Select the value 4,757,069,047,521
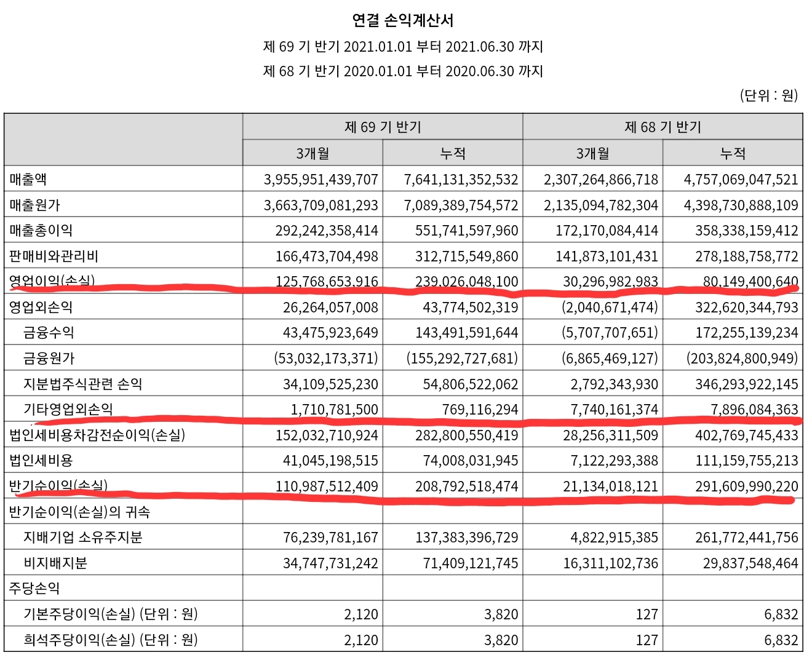This screenshot has height=663, width=812. coord(741,180)
